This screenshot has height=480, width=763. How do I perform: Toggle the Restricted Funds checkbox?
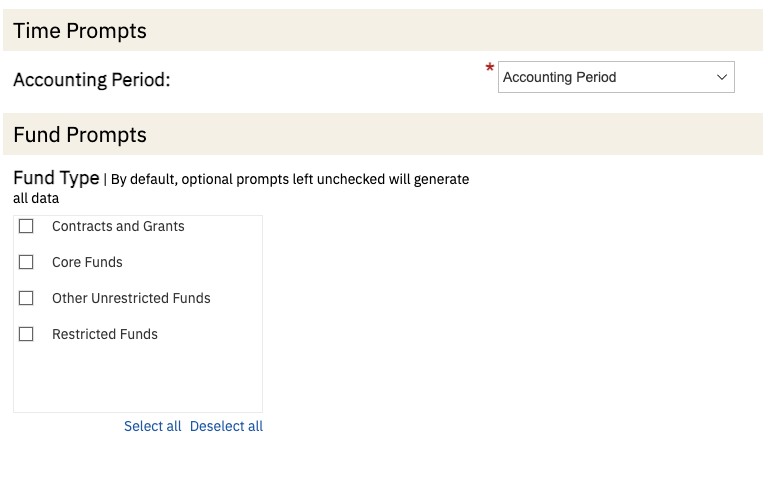26,334
